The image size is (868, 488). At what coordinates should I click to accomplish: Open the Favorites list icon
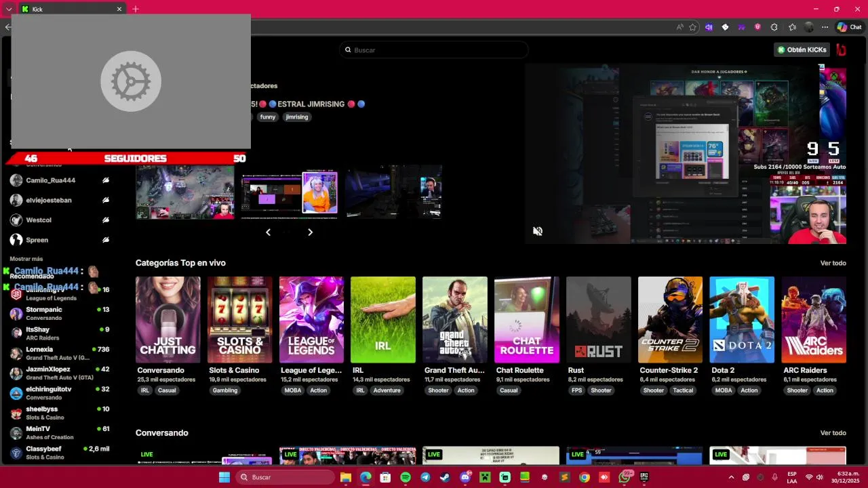pos(792,27)
